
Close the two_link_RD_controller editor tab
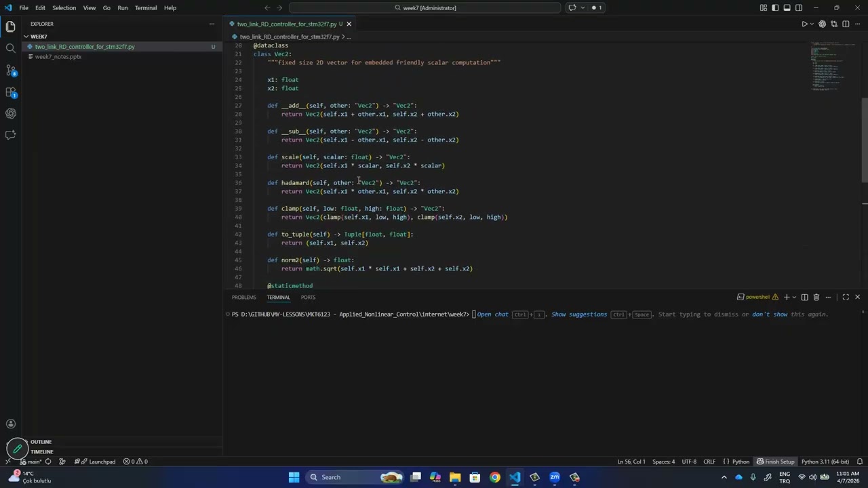tap(349, 24)
